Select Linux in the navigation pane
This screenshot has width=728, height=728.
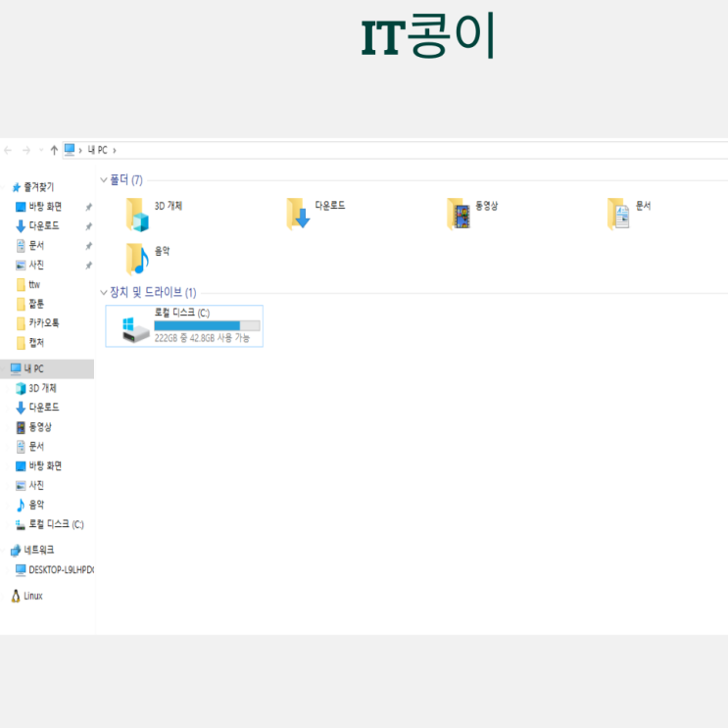[x=33, y=596]
